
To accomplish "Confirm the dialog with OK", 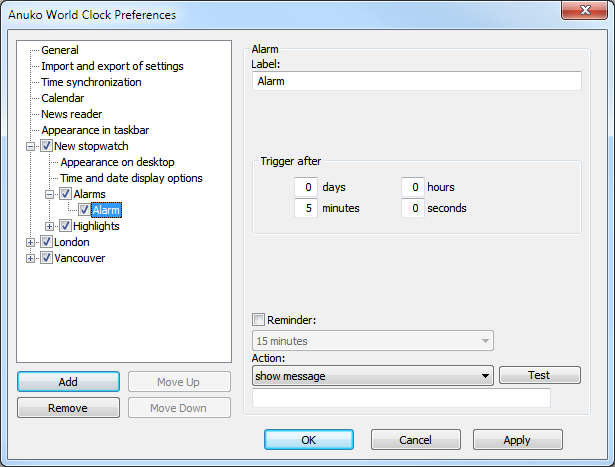I will (308, 440).
